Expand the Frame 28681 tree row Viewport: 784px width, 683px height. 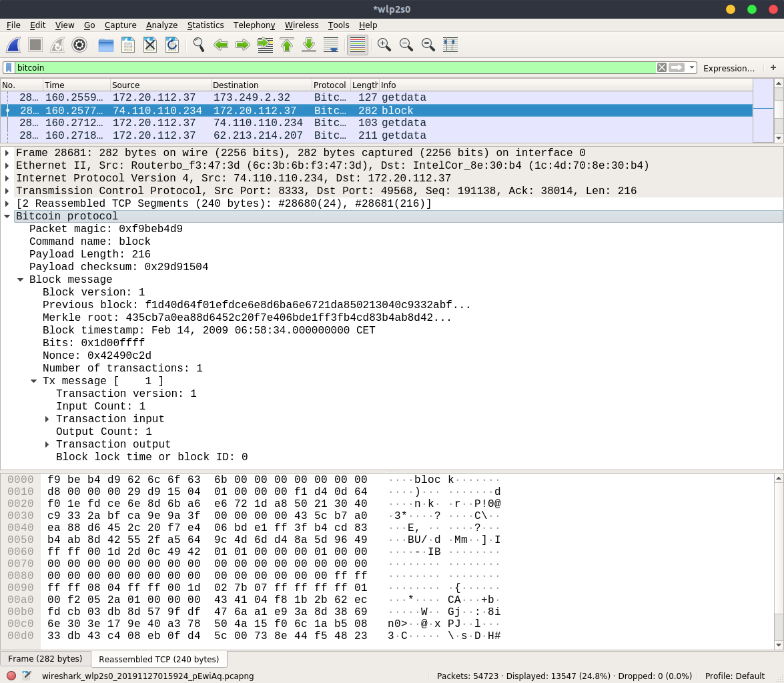click(x=7, y=153)
